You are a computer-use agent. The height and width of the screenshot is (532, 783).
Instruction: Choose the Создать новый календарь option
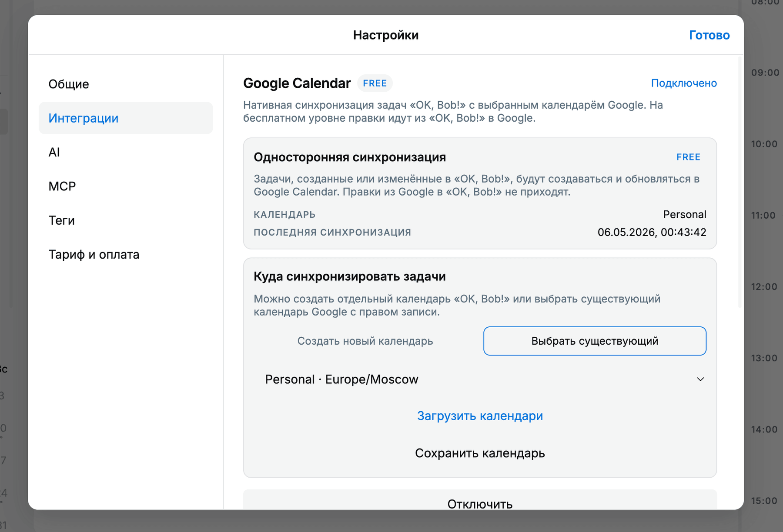(365, 341)
